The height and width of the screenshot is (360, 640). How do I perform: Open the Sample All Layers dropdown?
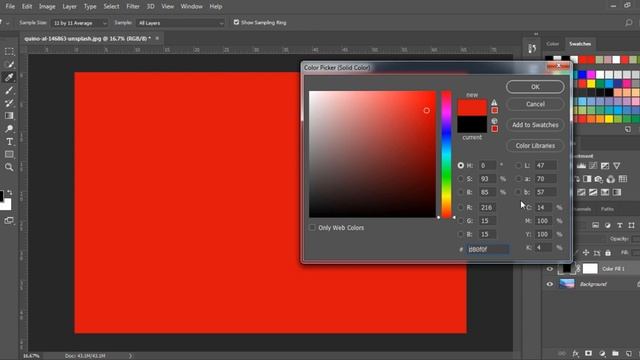pos(181,23)
